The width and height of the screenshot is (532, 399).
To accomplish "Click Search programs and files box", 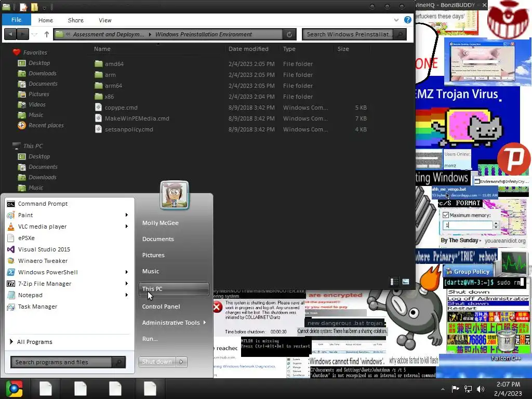I will [x=62, y=362].
